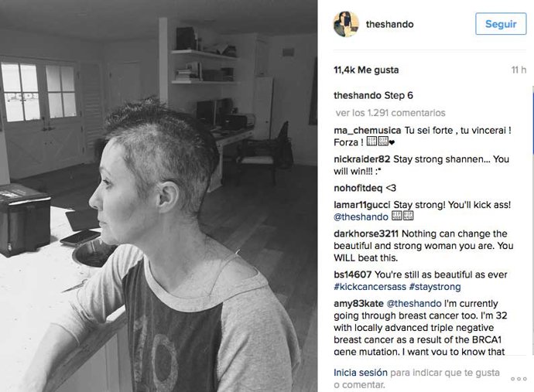Image resolution: width=534 pixels, height=392 pixels.
Task: Open theshando profile avatar
Action: [346, 24]
